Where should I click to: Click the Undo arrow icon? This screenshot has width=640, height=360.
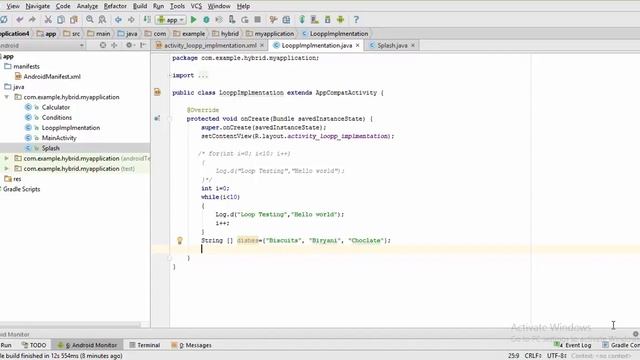tap(20, 20)
